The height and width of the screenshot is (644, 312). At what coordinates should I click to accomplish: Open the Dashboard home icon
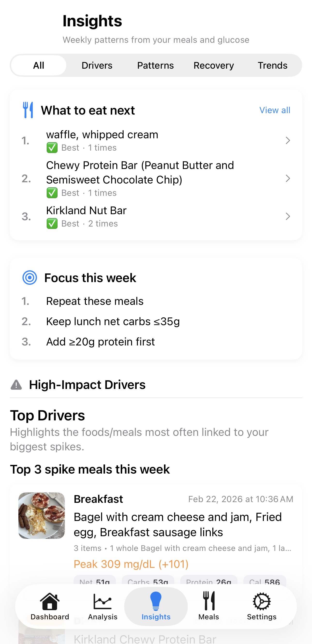pos(50,601)
